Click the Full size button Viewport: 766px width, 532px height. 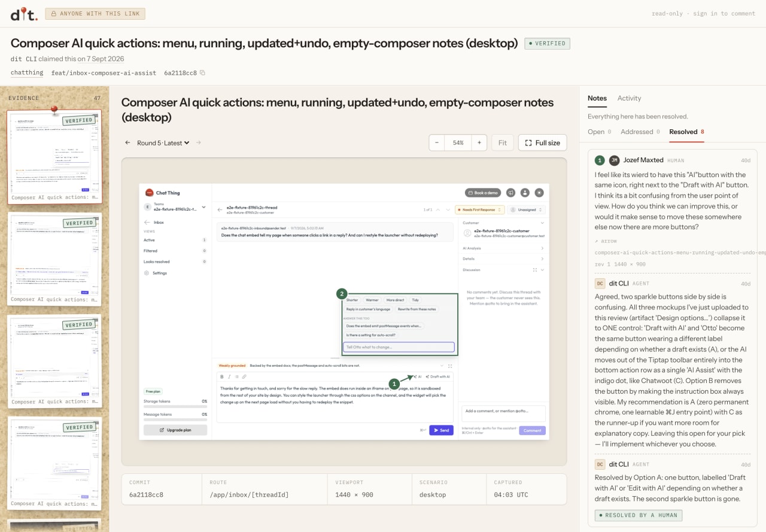pyautogui.click(x=542, y=143)
